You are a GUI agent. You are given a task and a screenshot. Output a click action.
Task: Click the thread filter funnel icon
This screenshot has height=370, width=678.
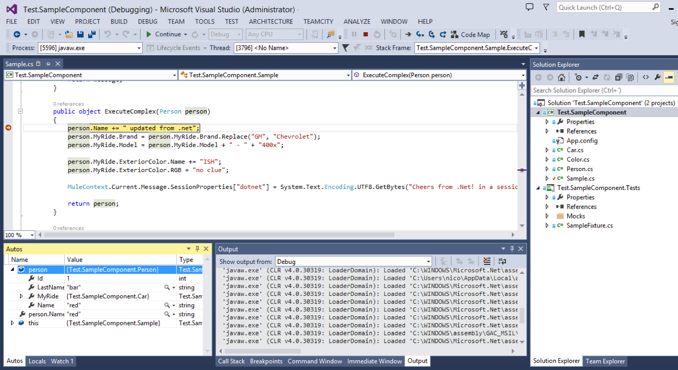point(345,48)
